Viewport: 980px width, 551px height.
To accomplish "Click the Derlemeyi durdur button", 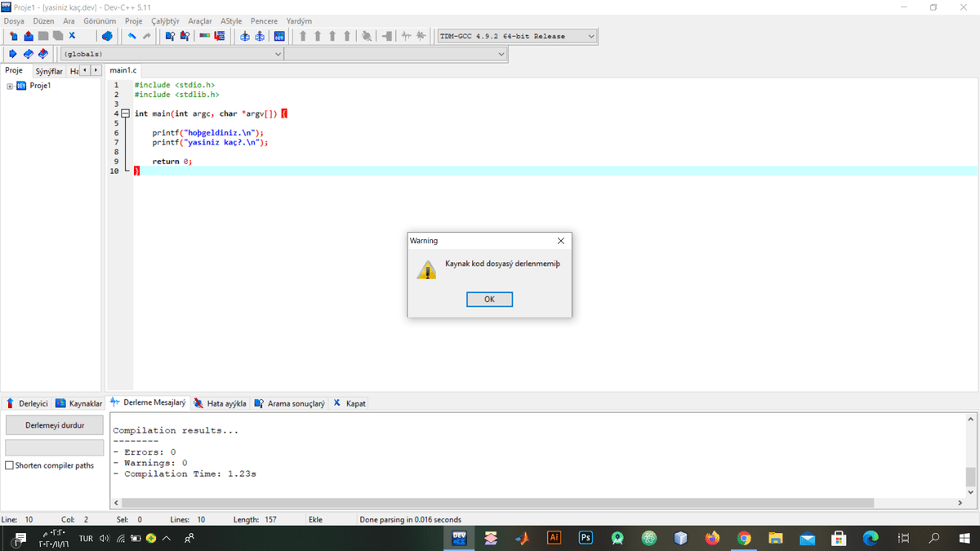I will click(55, 425).
